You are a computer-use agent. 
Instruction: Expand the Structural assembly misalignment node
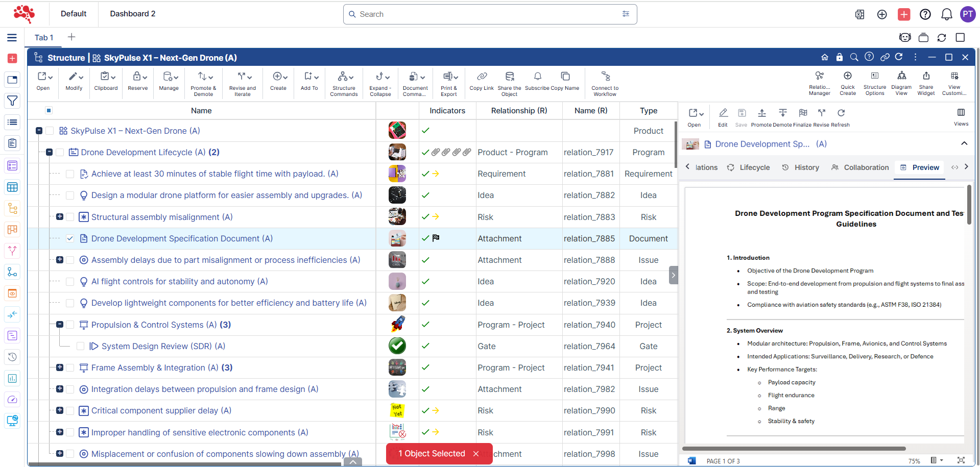(60, 217)
